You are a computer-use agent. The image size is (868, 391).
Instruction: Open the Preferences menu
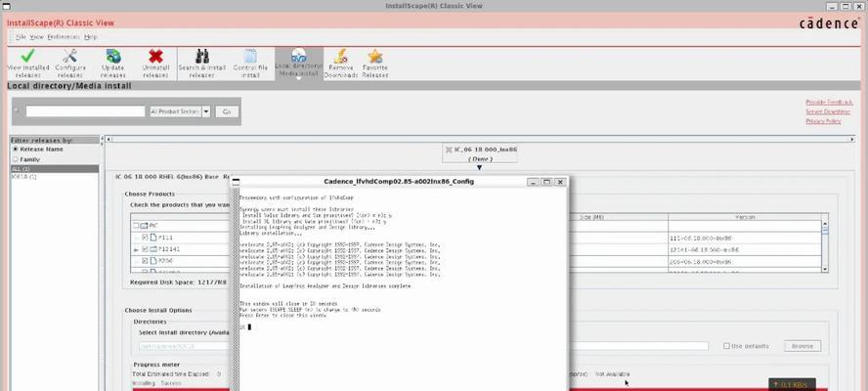[64, 37]
